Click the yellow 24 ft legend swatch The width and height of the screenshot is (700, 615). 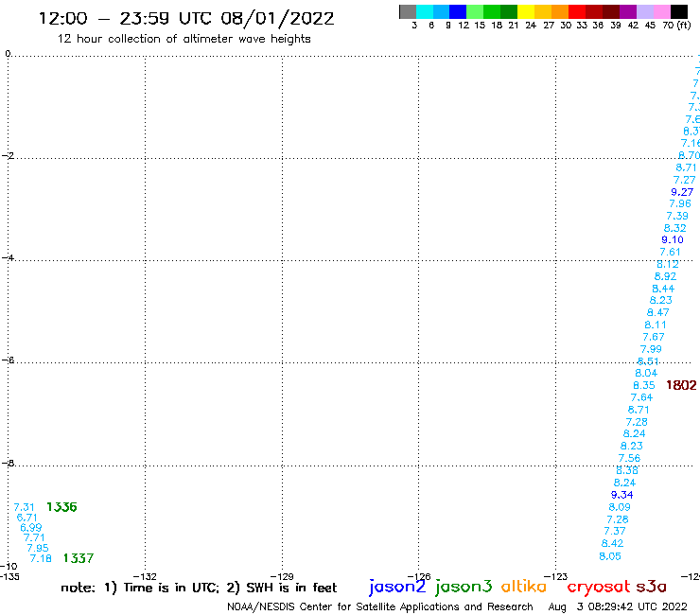526,11
